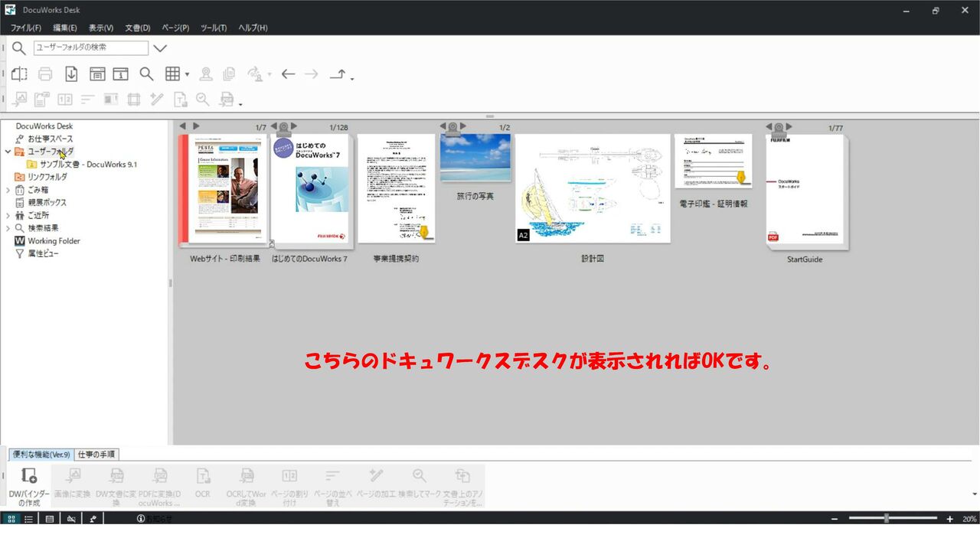980x551 pixels.
Task: Expand the ごみ箱 tree item arrow
Action: tap(7, 189)
